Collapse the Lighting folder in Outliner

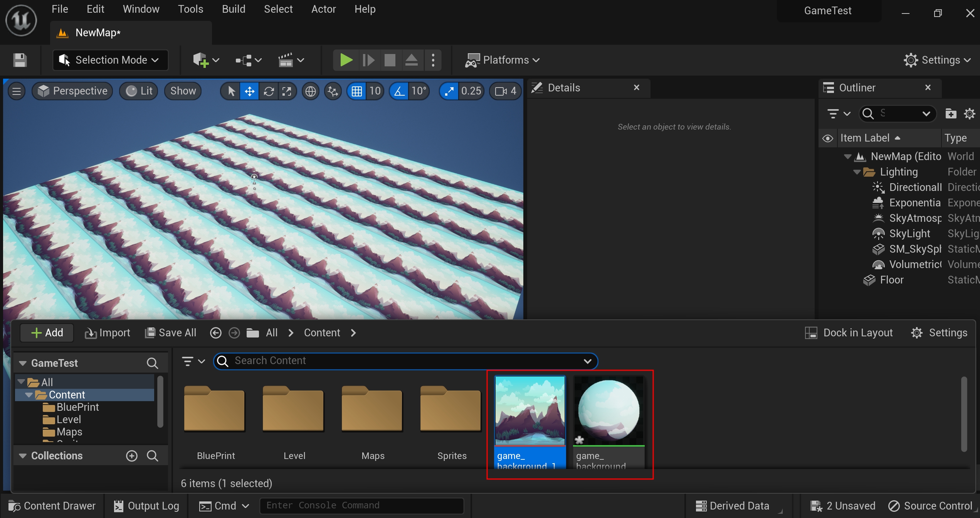pyautogui.click(x=856, y=172)
